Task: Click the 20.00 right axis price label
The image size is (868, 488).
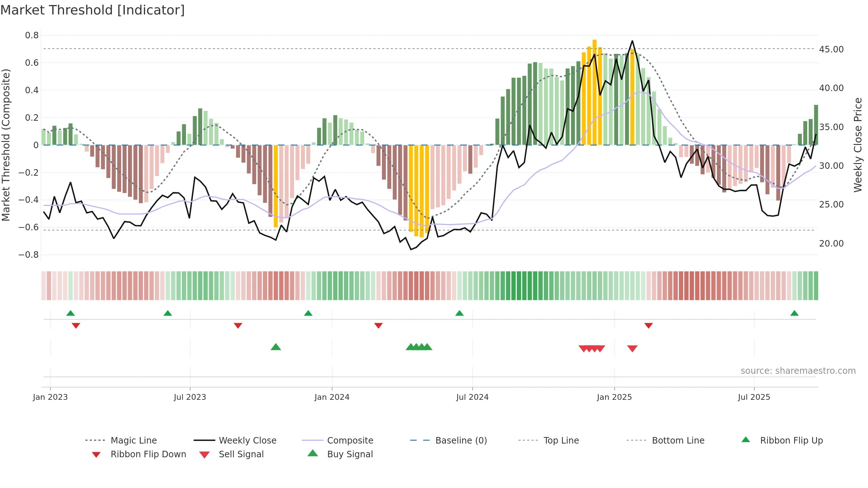Action: 831,243
